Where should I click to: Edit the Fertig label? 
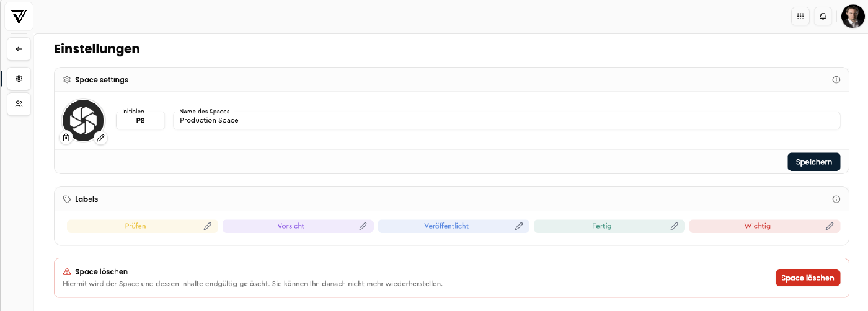(674, 226)
